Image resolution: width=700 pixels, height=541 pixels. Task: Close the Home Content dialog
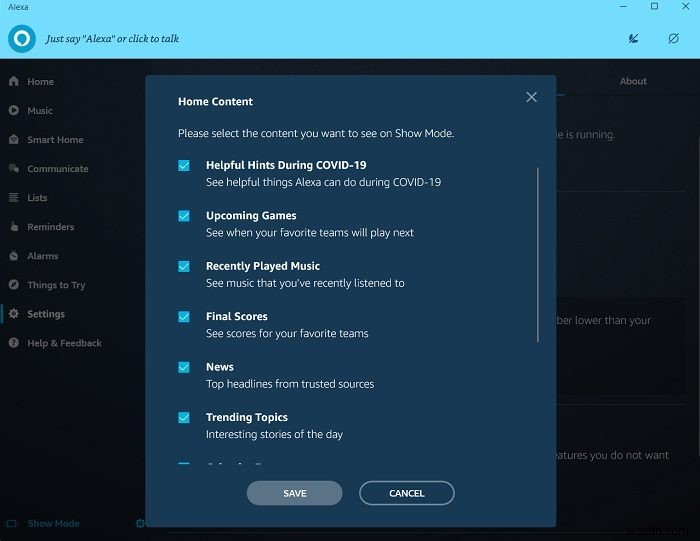pyautogui.click(x=531, y=97)
